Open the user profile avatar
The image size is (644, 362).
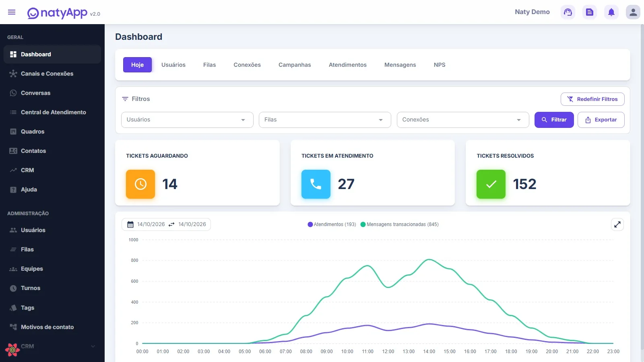(633, 12)
